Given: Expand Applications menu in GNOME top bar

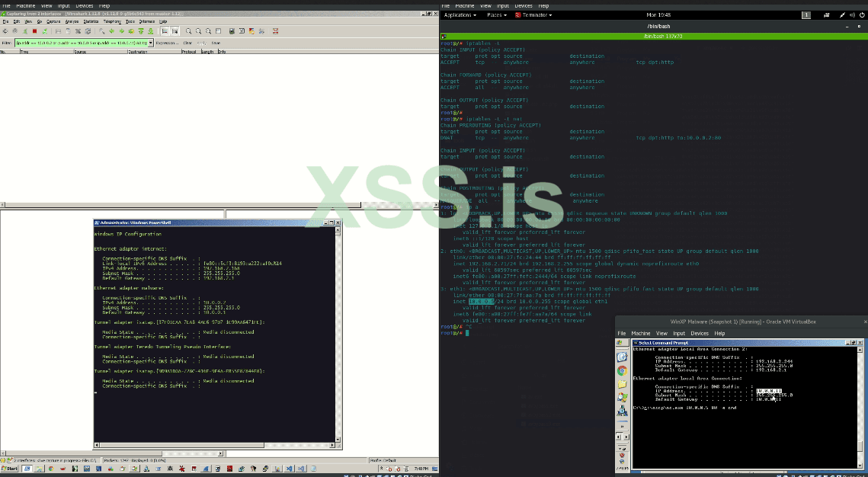Looking at the screenshot, I should click(460, 15).
